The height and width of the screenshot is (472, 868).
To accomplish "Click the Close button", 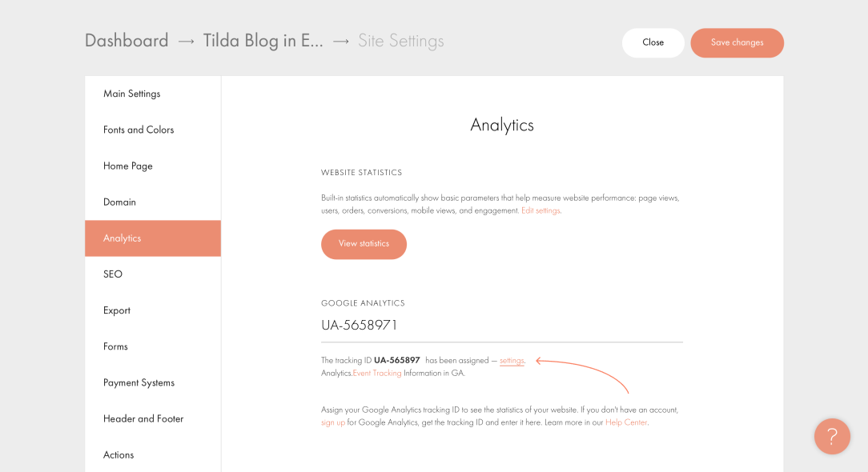I will tap(653, 43).
